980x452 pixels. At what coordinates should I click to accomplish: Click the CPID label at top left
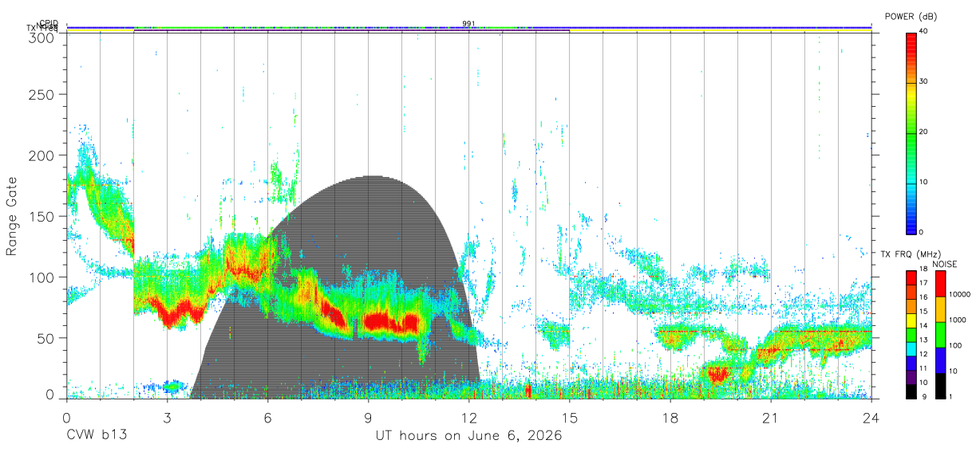tap(49, 24)
